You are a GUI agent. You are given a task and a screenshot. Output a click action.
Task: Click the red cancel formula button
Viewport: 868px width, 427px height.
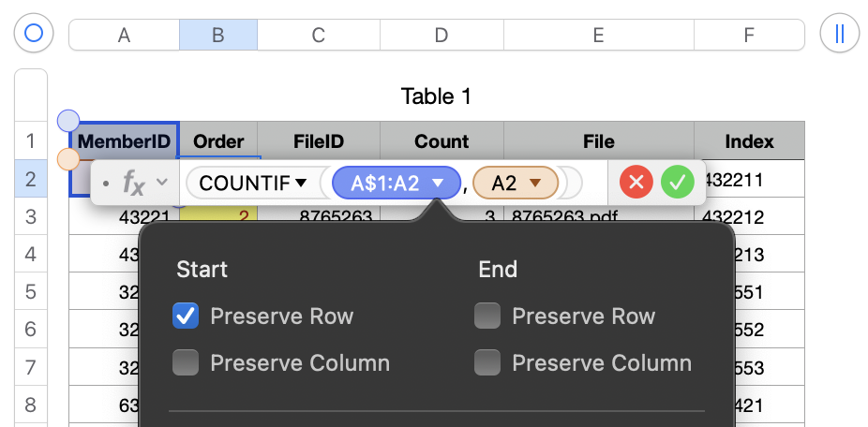point(636,183)
